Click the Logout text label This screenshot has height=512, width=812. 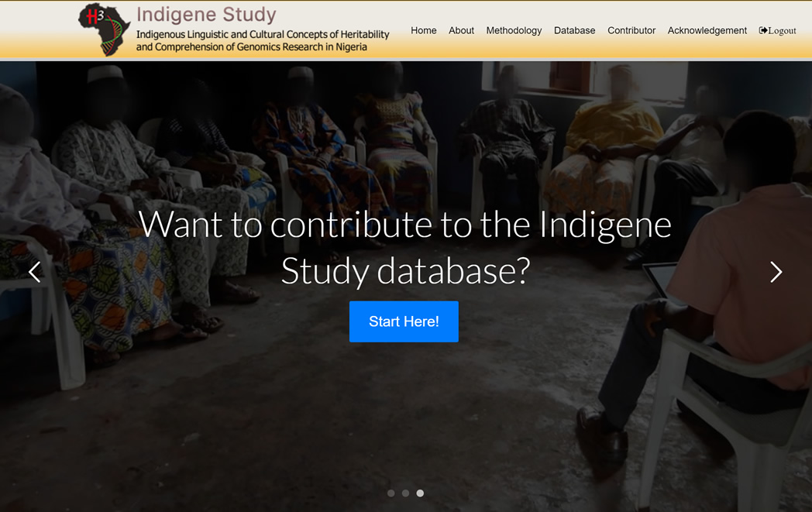click(783, 31)
